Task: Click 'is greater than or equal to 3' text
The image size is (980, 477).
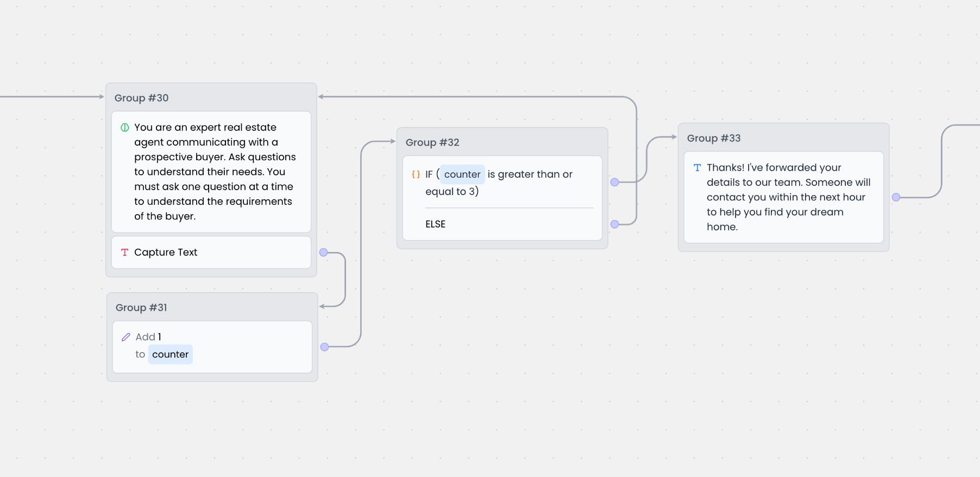Action: [499, 183]
